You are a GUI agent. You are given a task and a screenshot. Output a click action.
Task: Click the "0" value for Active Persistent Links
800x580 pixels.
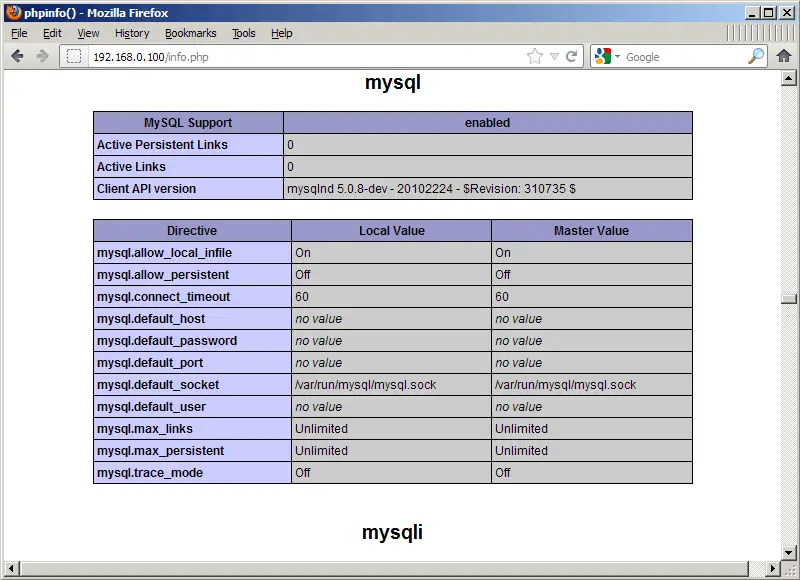[290, 145]
